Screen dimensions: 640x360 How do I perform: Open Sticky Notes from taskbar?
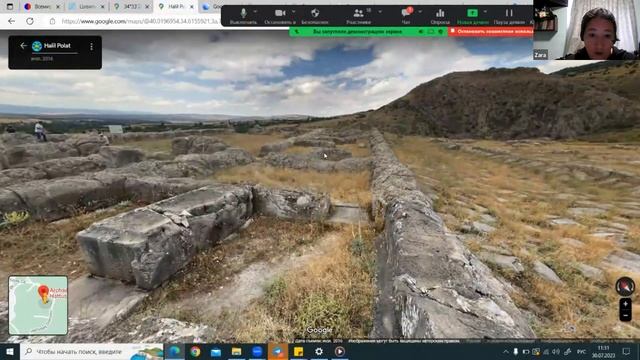[298, 351]
